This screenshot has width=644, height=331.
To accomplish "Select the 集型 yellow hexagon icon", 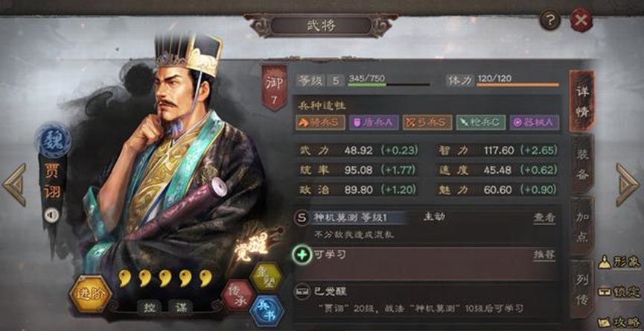I will pyautogui.click(x=266, y=277).
